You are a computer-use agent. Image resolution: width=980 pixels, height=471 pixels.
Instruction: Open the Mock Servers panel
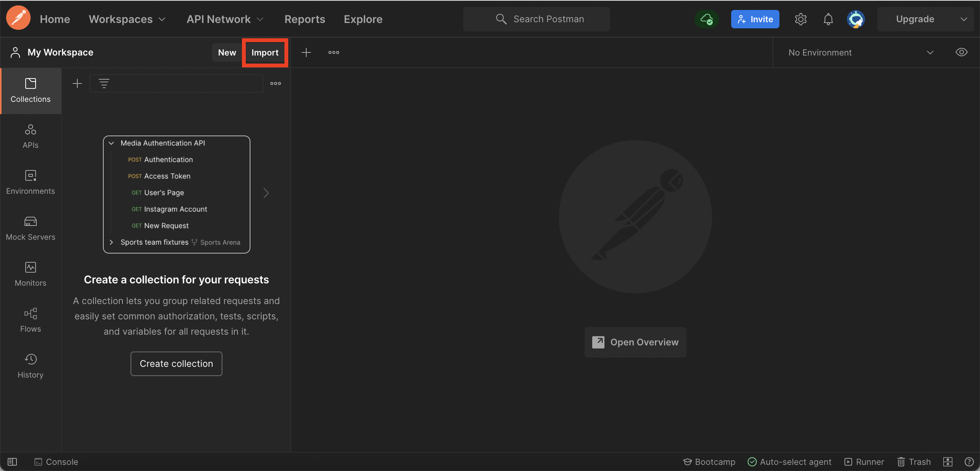[x=30, y=228]
